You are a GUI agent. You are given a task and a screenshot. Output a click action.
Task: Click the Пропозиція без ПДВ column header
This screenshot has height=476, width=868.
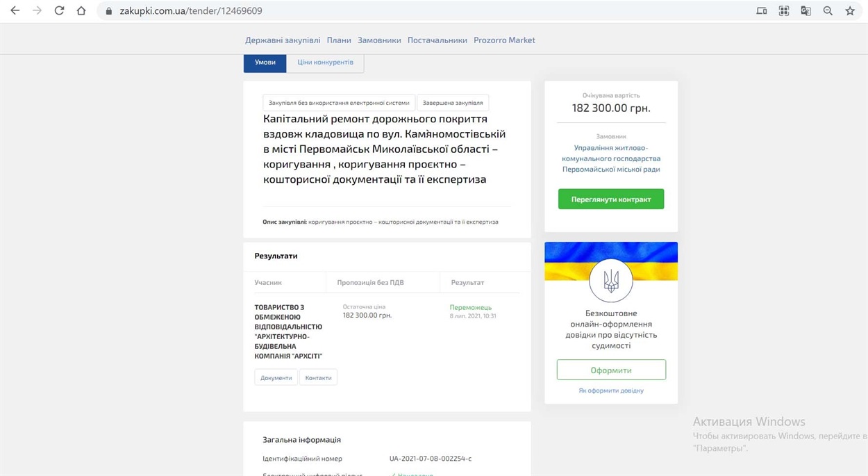point(370,283)
